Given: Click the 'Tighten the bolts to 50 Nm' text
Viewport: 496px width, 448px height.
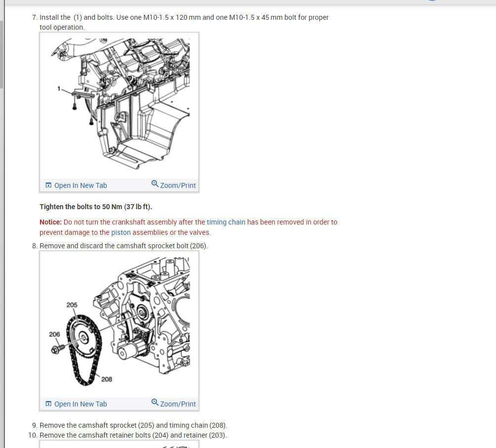Looking at the screenshot, I should click(x=96, y=207).
